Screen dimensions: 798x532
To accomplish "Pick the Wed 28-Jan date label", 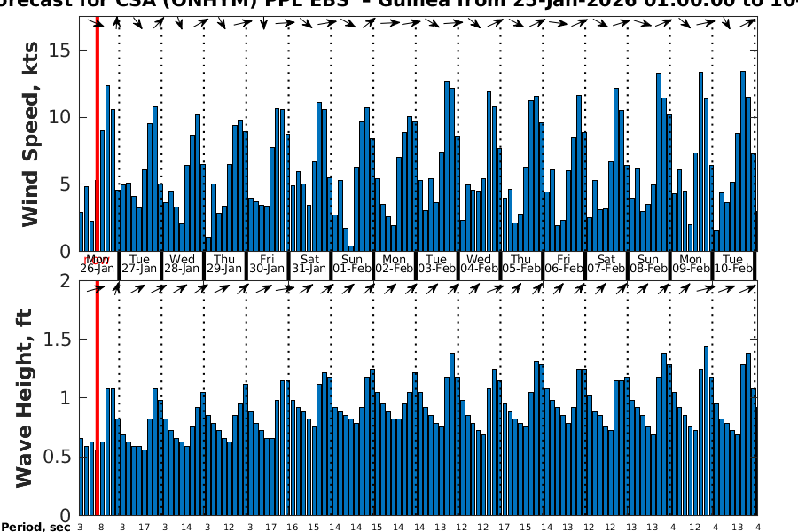I will click(x=182, y=263).
